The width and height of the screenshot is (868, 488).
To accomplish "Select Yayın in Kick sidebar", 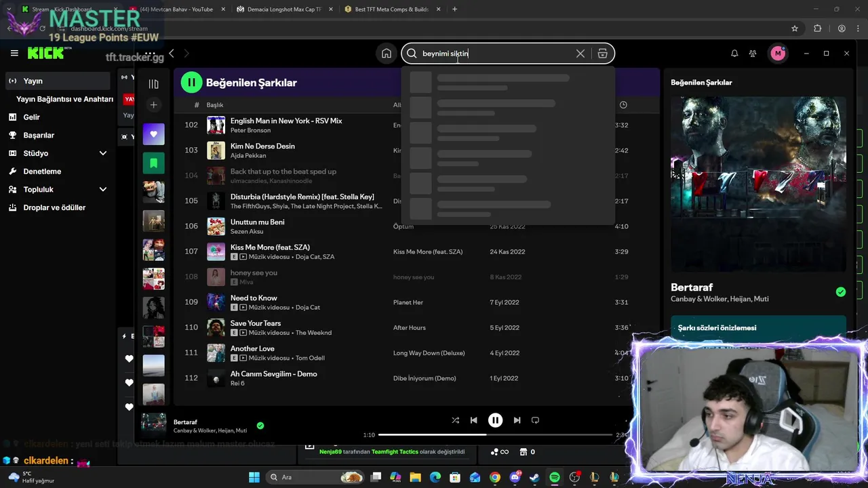I will click(x=57, y=81).
